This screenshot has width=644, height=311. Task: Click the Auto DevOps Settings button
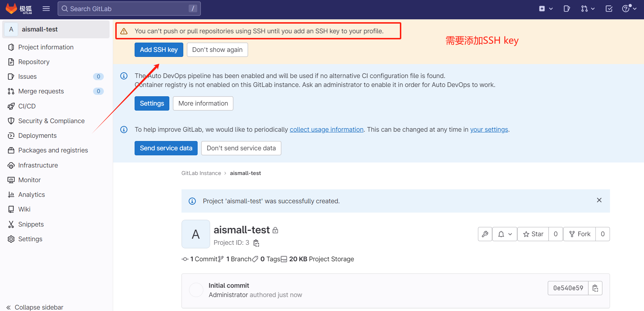coord(152,103)
